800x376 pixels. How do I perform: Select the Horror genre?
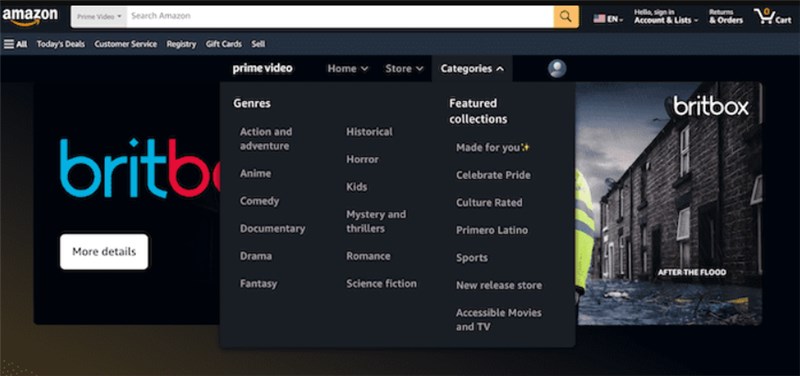tap(362, 159)
